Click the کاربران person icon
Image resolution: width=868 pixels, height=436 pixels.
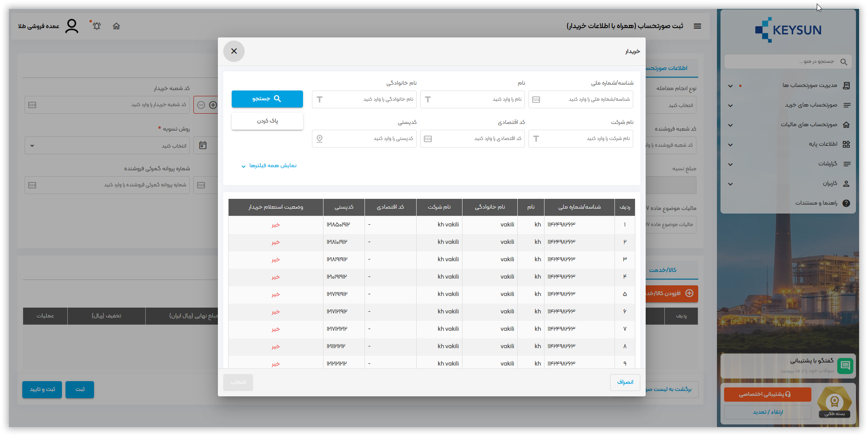847,184
